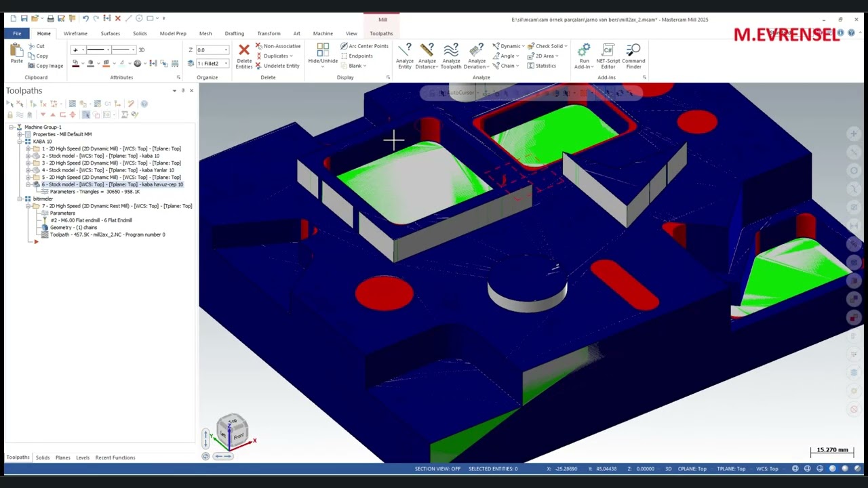This screenshot has height=488, width=868.
Task: Click the Arc Center Points display icon
Action: (344, 46)
